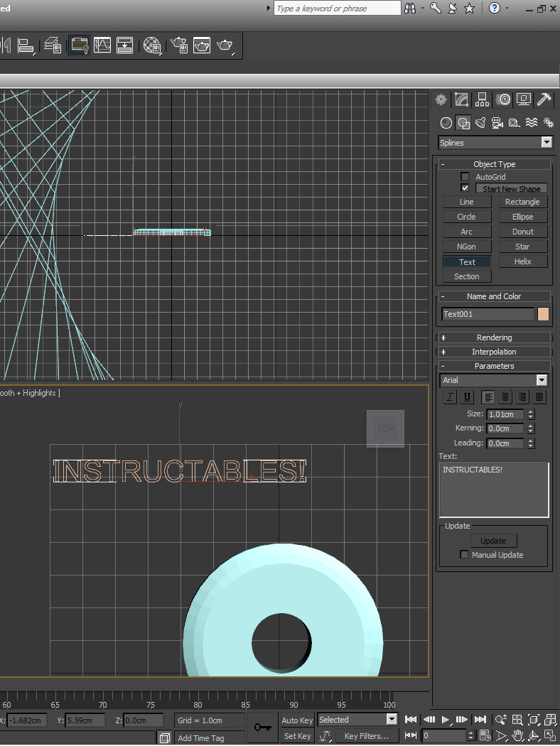Open the Splines subcategory dropdown
This screenshot has width=560, height=746.
[x=495, y=143]
